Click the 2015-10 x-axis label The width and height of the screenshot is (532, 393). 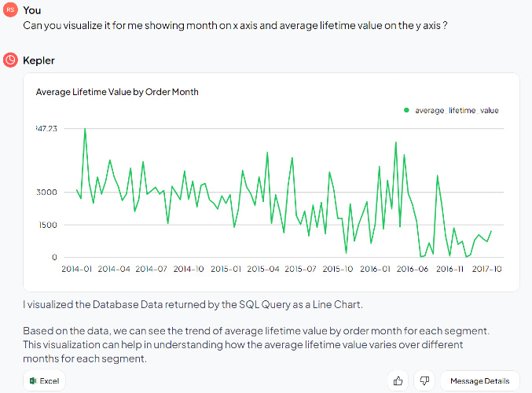coord(338,269)
